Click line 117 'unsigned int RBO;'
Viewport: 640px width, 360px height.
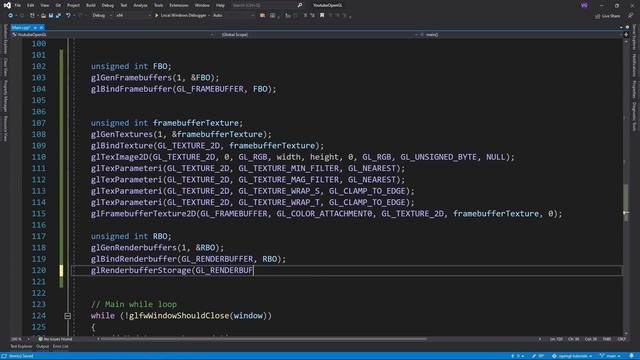(131, 236)
